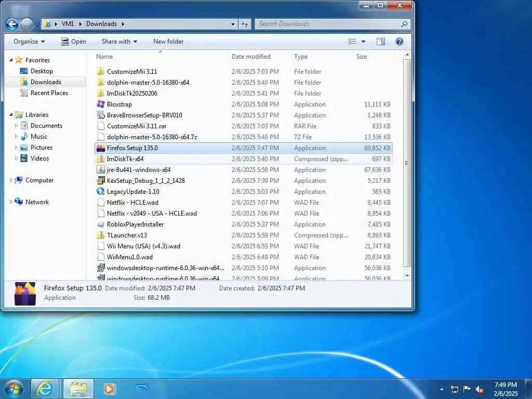Viewport: 532px width, 399px height.
Task: Click the Start button on taskbar
Action: 14,389
